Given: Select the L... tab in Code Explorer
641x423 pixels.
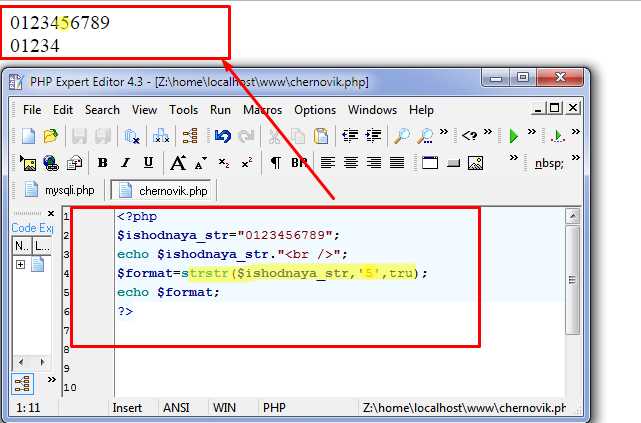Looking at the screenshot, I should [42, 246].
